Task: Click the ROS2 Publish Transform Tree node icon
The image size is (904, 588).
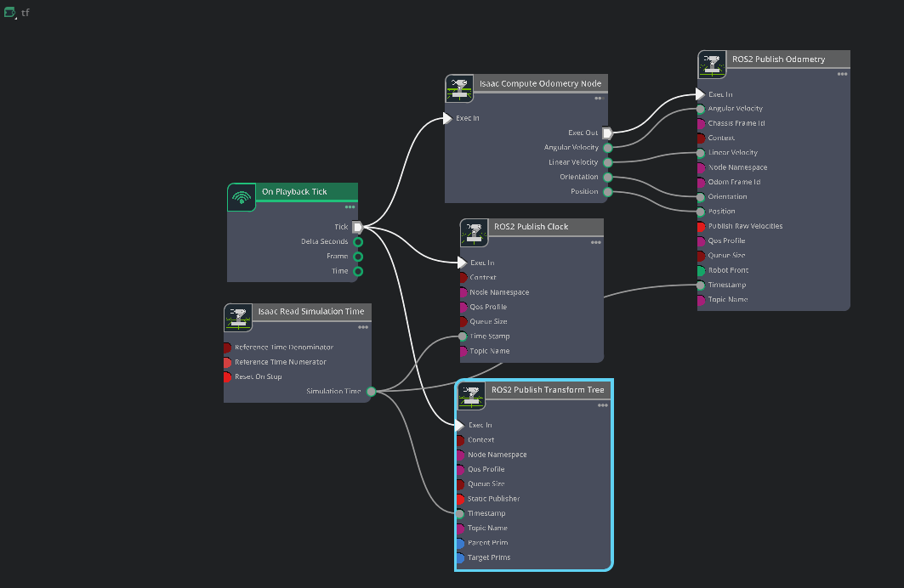Action: pos(472,396)
